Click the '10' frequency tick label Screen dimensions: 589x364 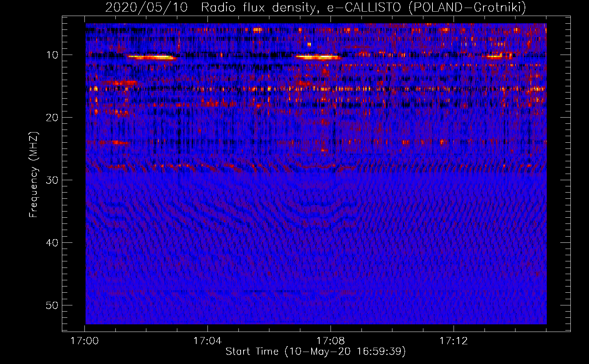pos(52,55)
